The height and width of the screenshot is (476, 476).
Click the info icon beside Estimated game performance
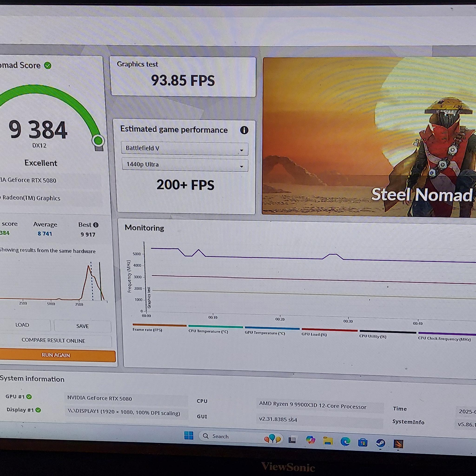pyautogui.click(x=244, y=130)
